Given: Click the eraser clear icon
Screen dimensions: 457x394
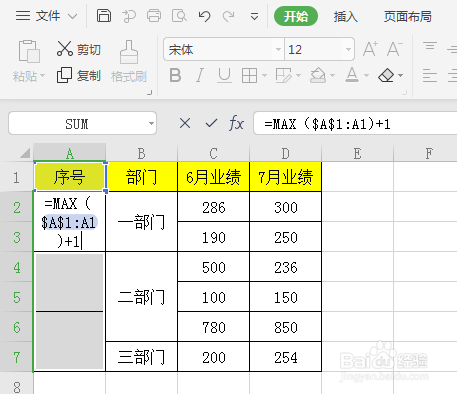Looking at the screenshot, I should point(386,75).
